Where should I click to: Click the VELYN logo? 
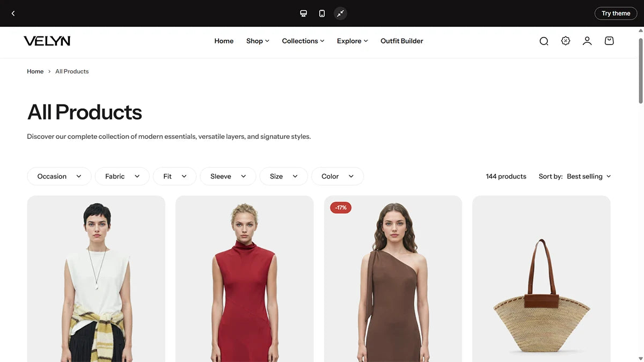pos(47,40)
